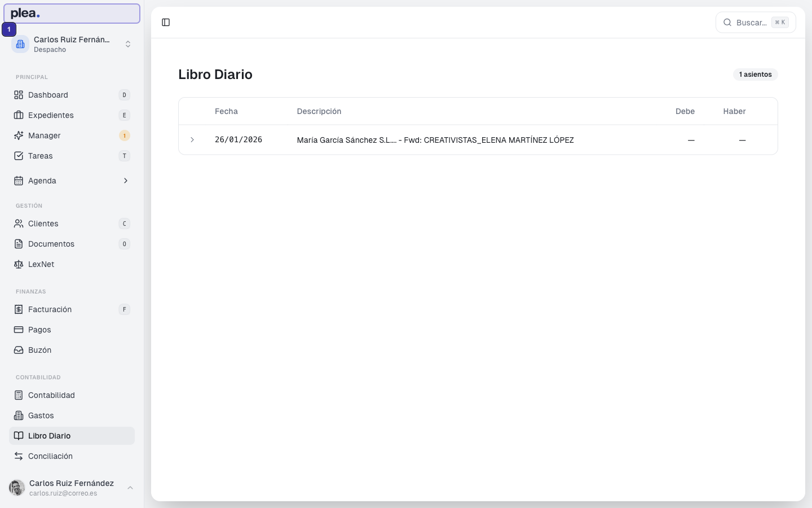Screen dimensions: 812x508
Task: Click the Buzón inbox icon
Action: (19, 350)
